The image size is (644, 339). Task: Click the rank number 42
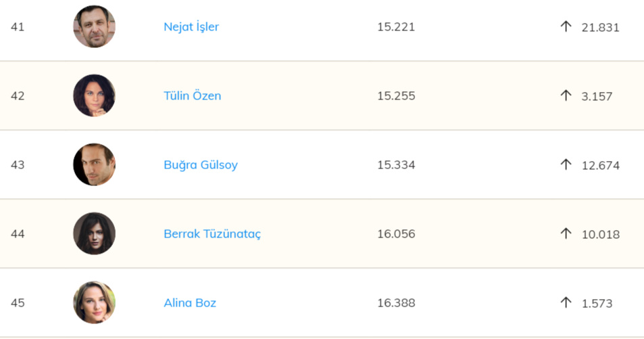pos(18,96)
